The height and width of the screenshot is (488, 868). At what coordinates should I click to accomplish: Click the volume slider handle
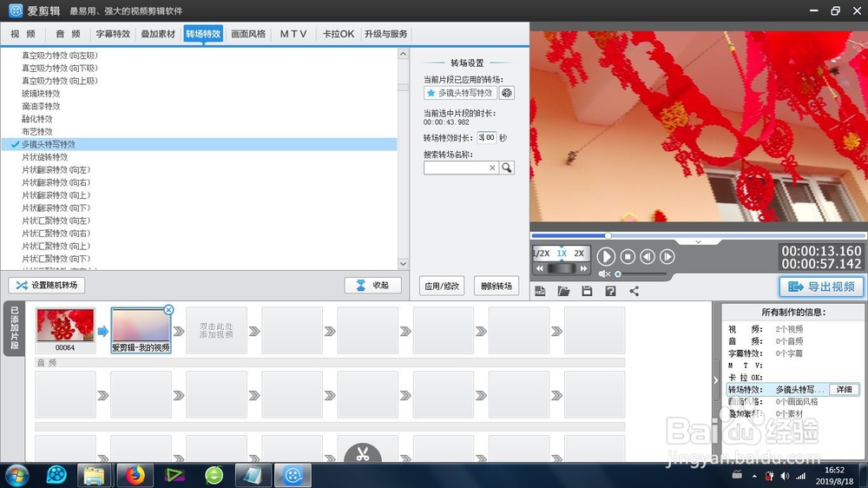pos(618,274)
